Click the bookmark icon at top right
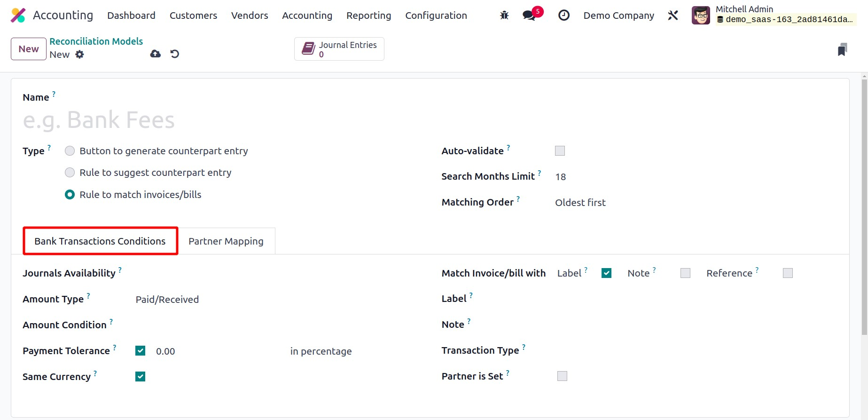Image resolution: width=868 pixels, height=420 pixels. point(842,49)
